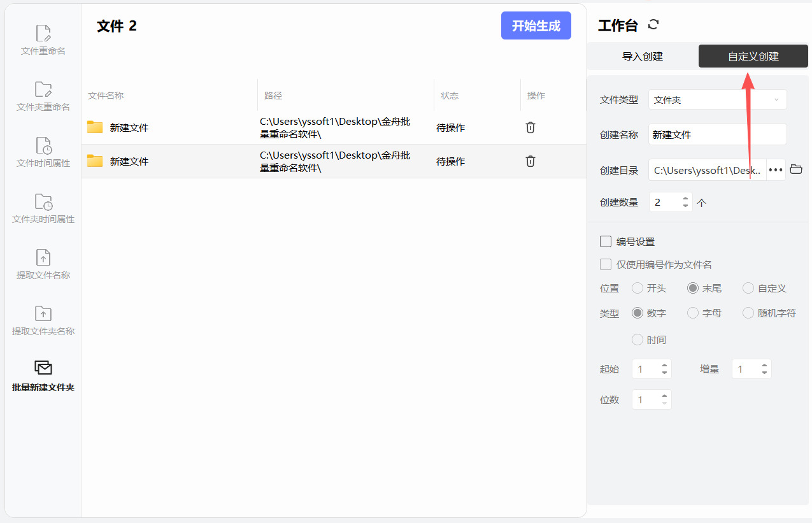Click the 开始生成 button
This screenshot has width=812, height=523.
536,25
